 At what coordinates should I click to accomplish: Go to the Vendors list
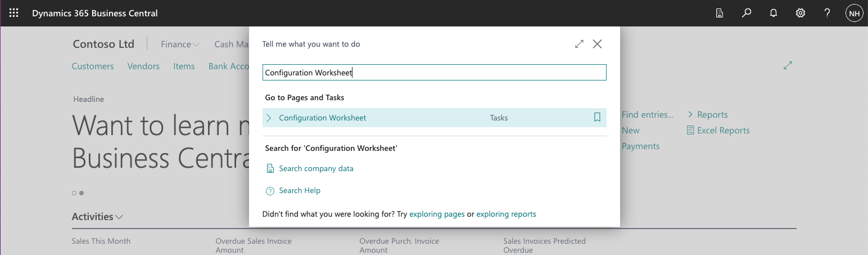pyautogui.click(x=143, y=66)
